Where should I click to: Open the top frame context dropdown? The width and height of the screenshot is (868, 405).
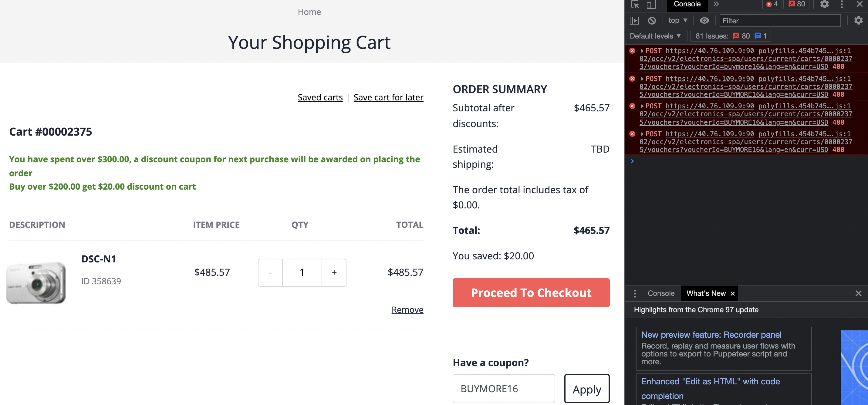point(677,20)
